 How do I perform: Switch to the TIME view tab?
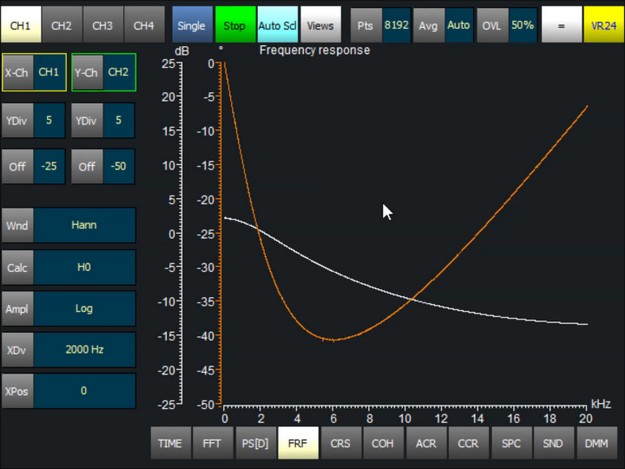coord(171,442)
